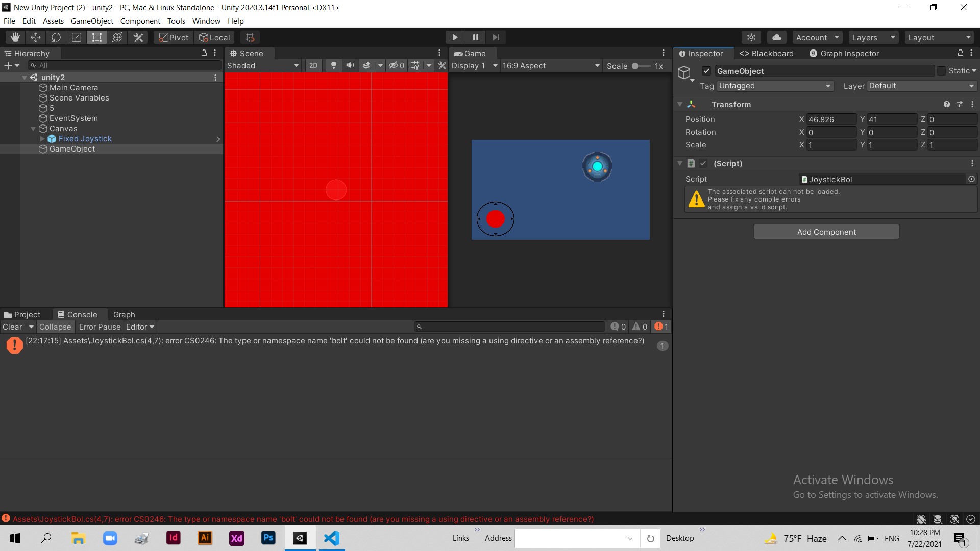
Task: Check the Static checkbox
Action: (x=942, y=71)
